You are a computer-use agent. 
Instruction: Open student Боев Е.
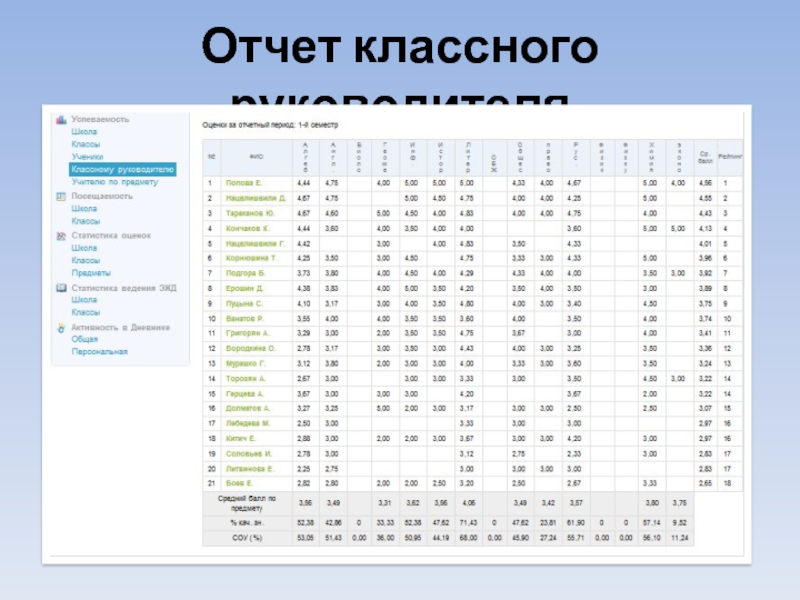tap(239, 483)
